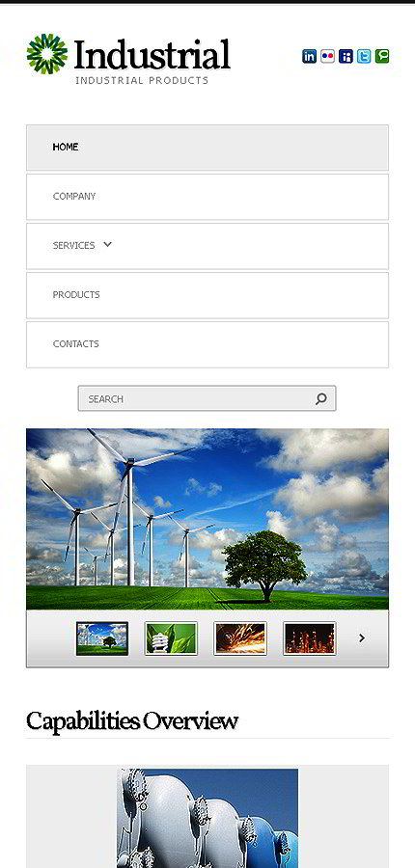415x868 pixels.
Task: Open the Twitter social icon
Action: pyautogui.click(x=364, y=56)
